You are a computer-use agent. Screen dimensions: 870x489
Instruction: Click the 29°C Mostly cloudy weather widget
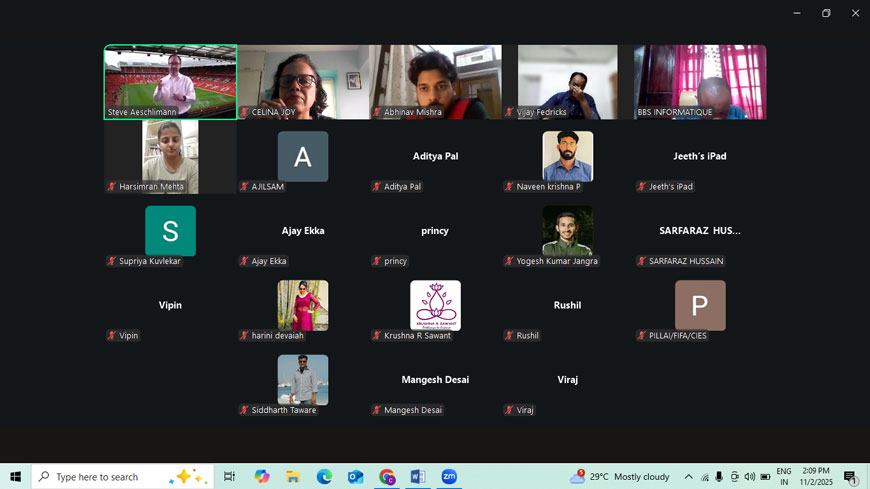[x=620, y=477]
